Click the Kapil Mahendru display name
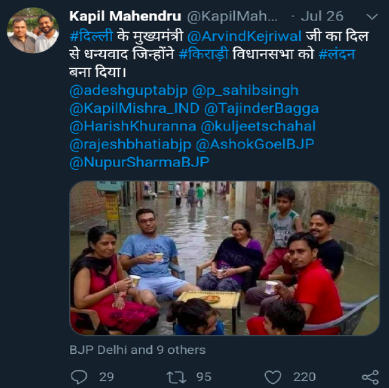389x388 pixels. click(x=125, y=16)
